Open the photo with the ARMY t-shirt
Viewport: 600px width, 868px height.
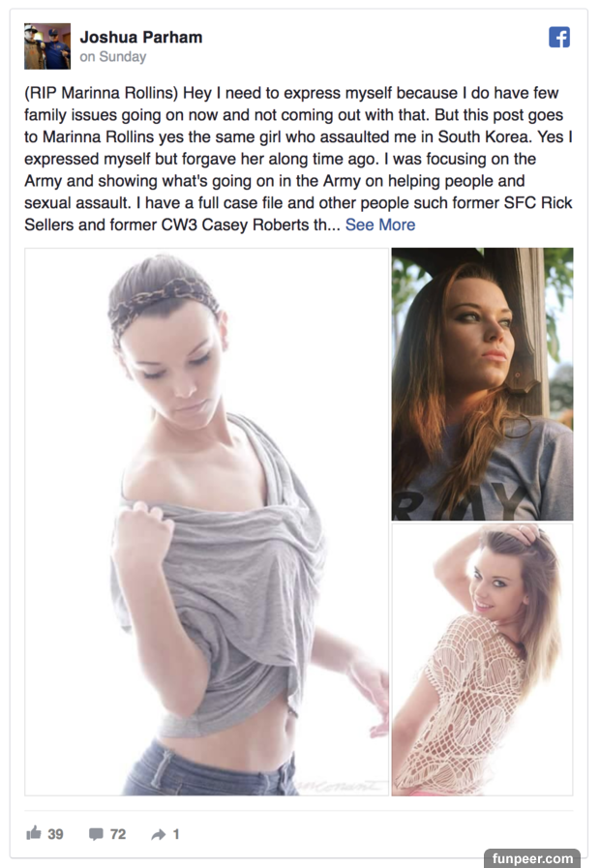482,384
